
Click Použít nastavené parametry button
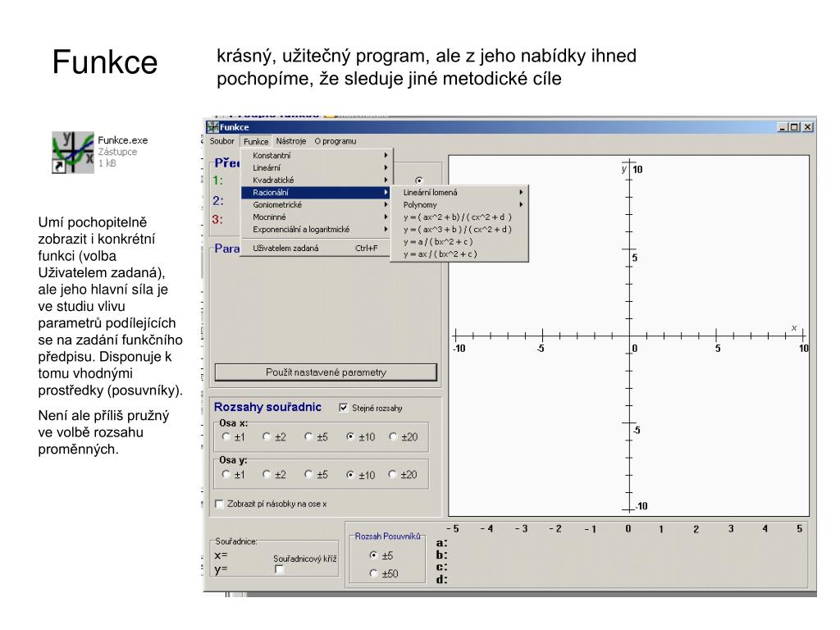(326, 372)
